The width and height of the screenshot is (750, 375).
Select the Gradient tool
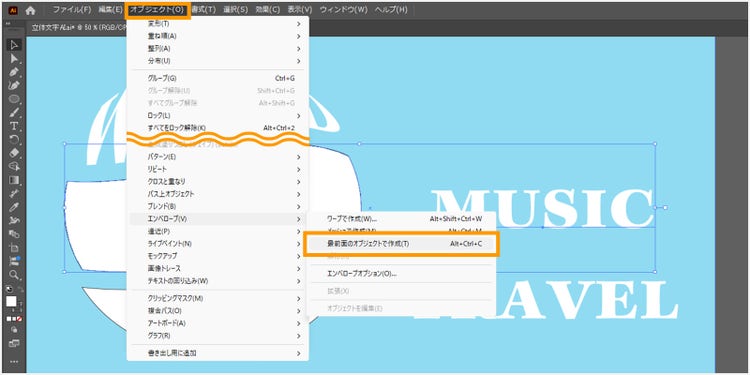14,180
